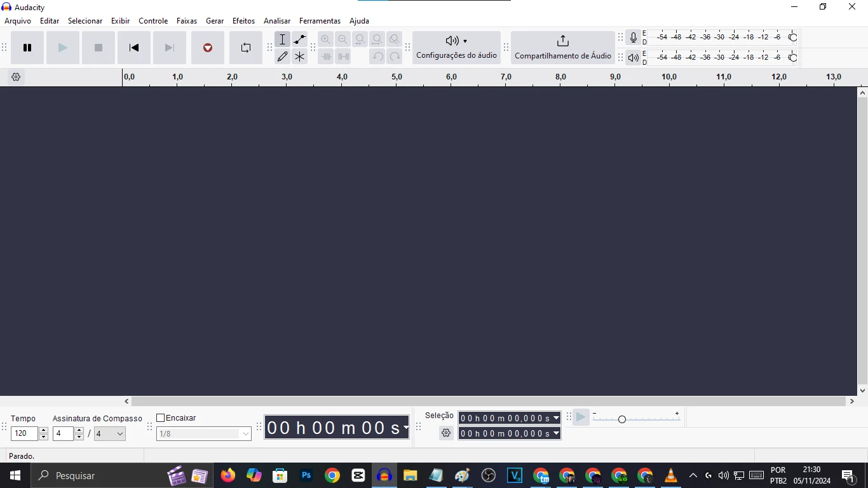Image resolution: width=868 pixels, height=488 pixels.
Task: Open the snapping interval dropdown showing 1/8
Action: click(x=245, y=433)
